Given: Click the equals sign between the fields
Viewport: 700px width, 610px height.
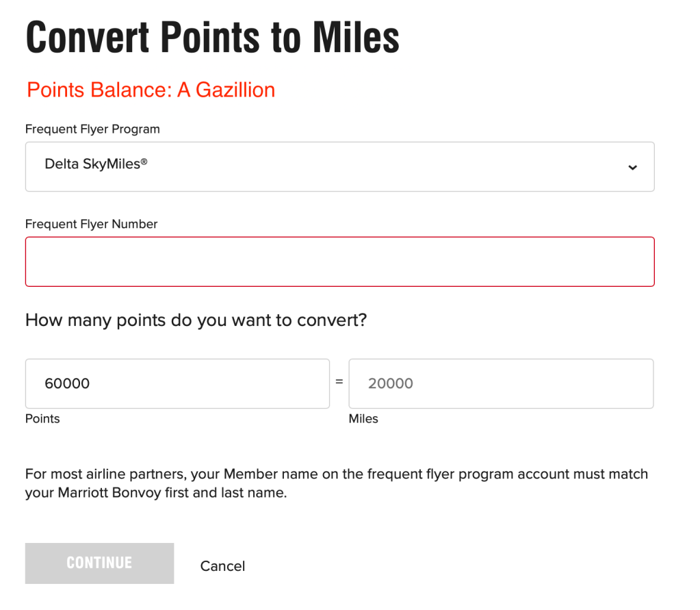Looking at the screenshot, I should (x=339, y=382).
